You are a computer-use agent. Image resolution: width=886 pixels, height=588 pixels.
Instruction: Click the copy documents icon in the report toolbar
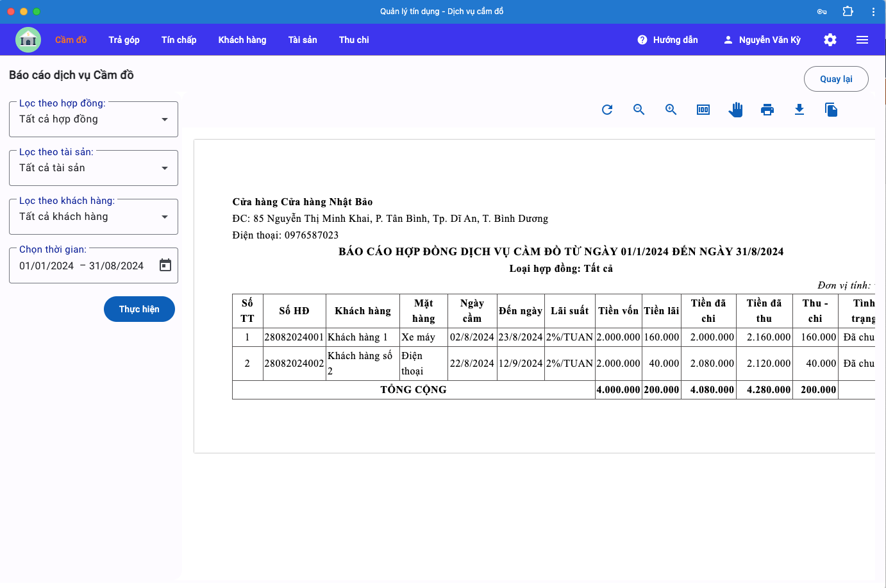click(x=832, y=110)
